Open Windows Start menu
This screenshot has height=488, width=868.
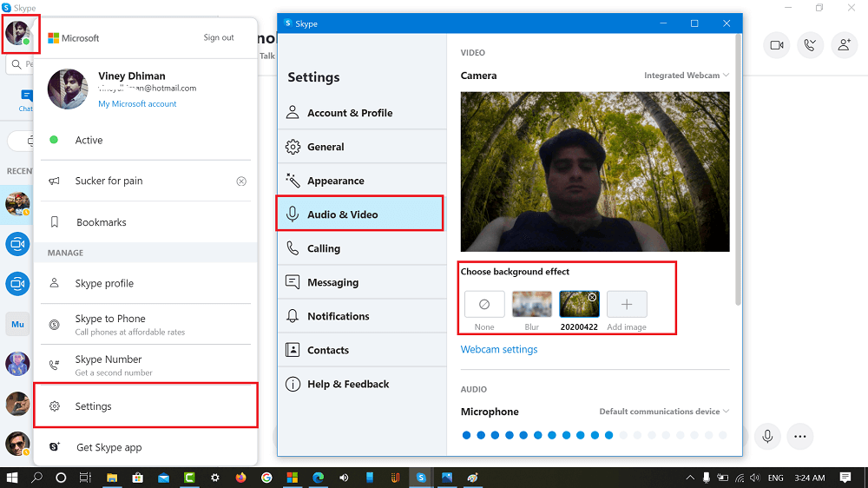[11, 478]
